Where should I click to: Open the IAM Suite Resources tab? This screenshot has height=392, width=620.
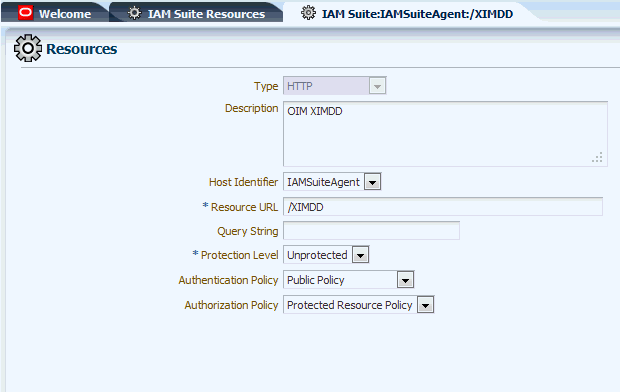coord(197,13)
